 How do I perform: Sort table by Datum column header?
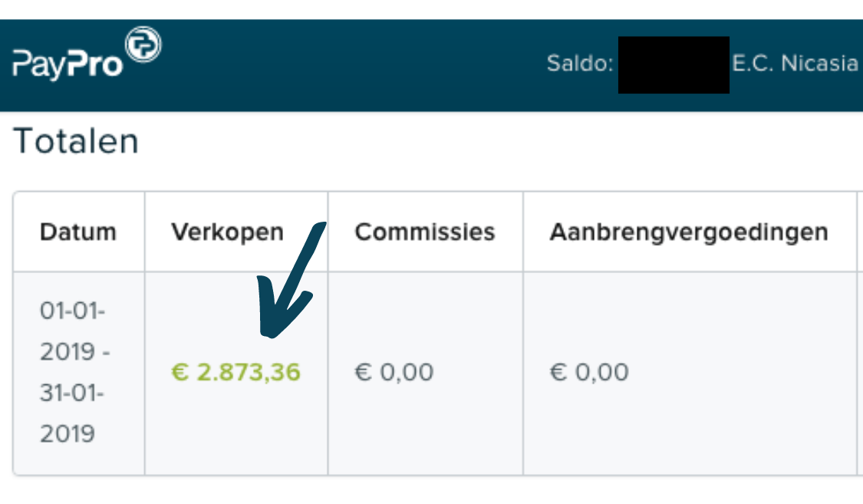click(x=78, y=232)
